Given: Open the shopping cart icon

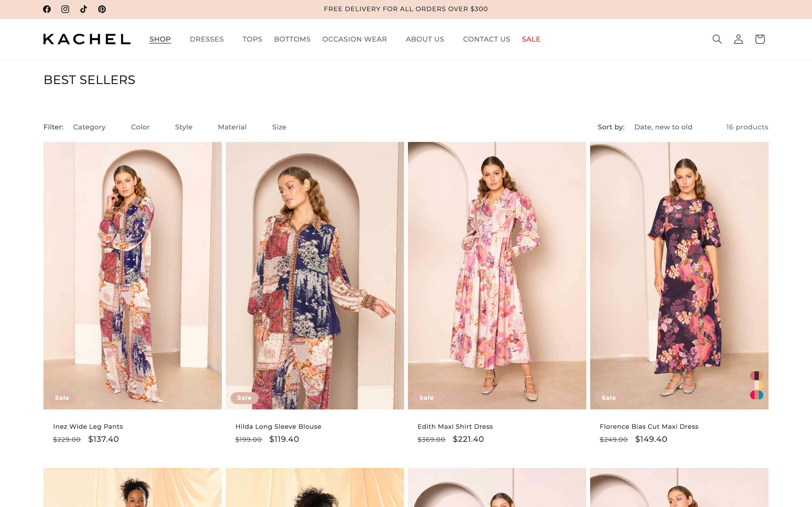Looking at the screenshot, I should [x=760, y=39].
